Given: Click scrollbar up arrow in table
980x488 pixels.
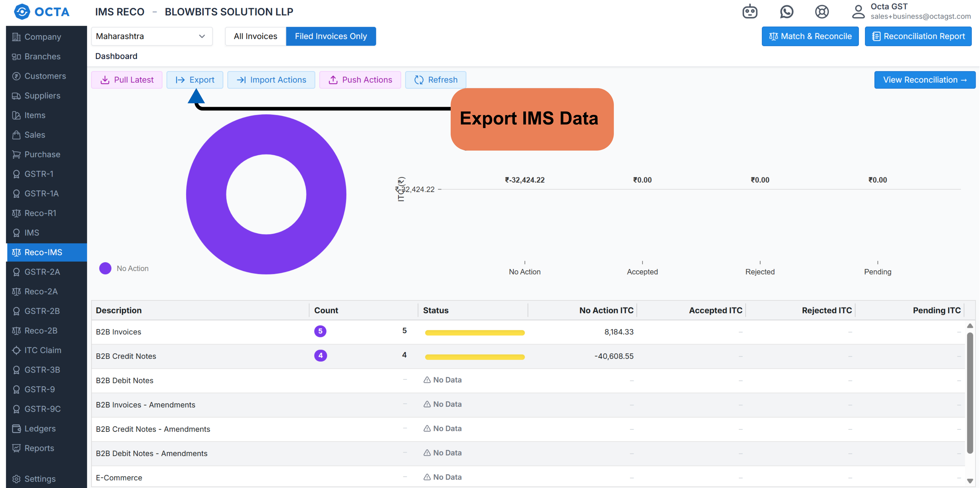Looking at the screenshot, I should coord(970,326).
